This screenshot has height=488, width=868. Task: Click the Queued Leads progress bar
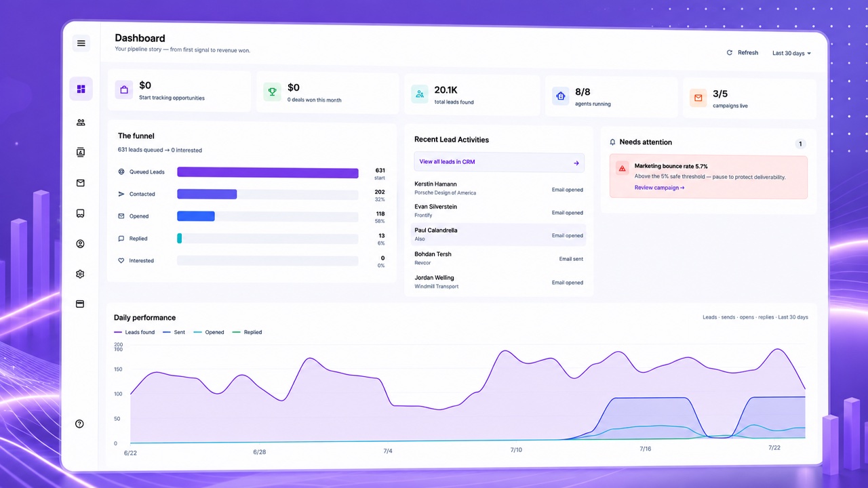point(268,173)
